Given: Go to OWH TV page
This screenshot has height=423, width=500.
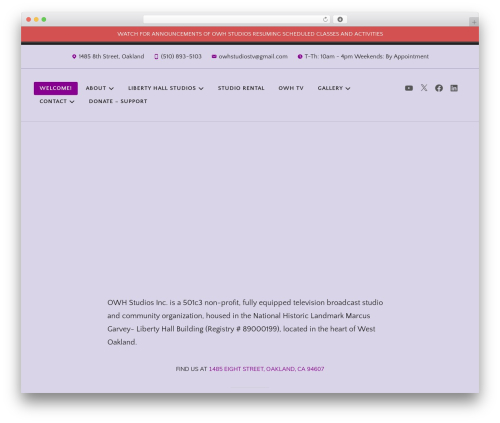Looking at the screenshot, I should (291, 88).
